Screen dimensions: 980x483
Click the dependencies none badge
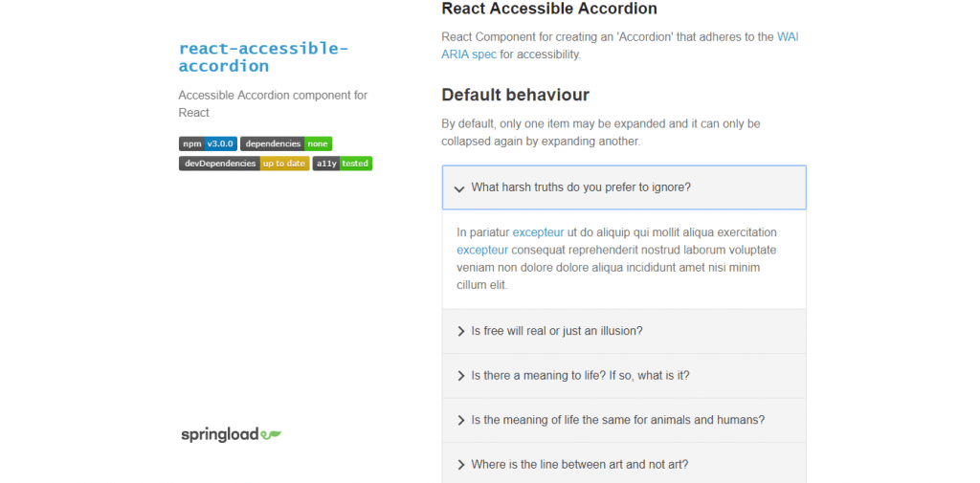click(285, 143)
